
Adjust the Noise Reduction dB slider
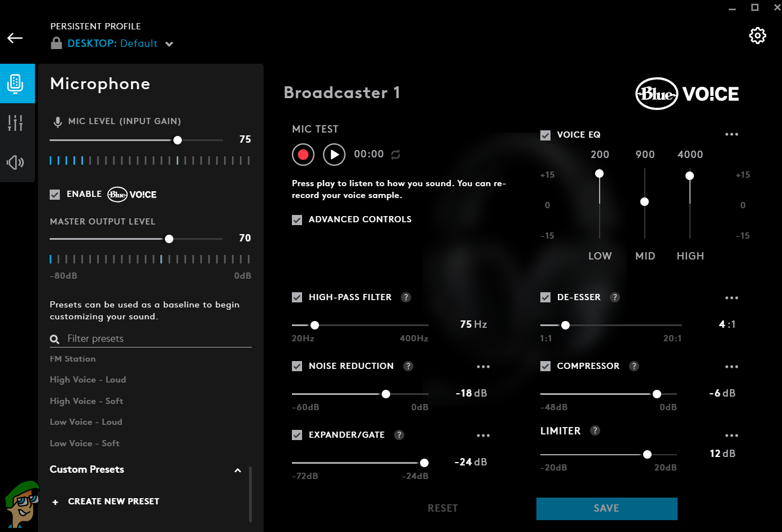tap(386, 394)
